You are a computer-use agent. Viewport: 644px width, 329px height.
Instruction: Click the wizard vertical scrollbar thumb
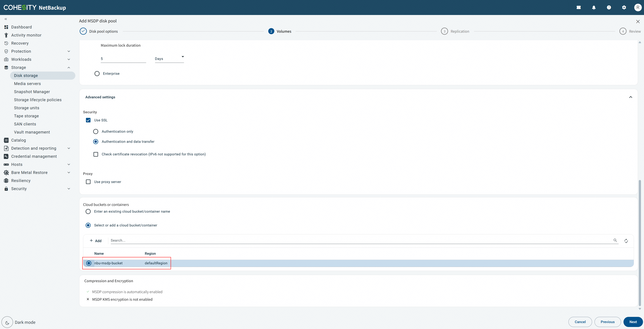coord(640,243)
